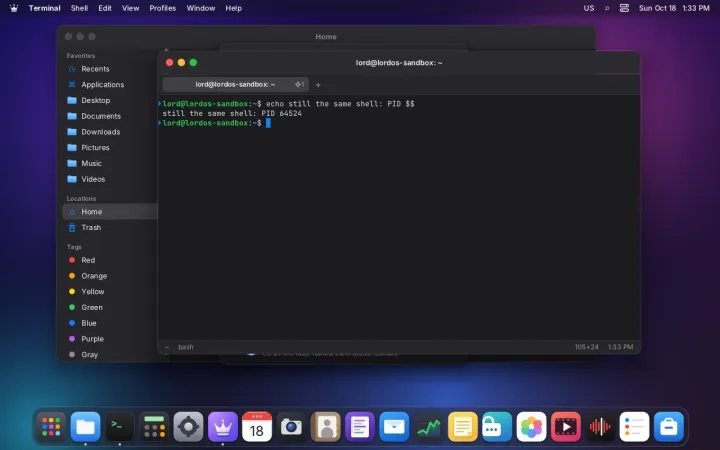Viewport: 720px width, 450px height.
Task: Open the yellow Notes app in dock
Action: pyautogui.click(x=463, y=427)
